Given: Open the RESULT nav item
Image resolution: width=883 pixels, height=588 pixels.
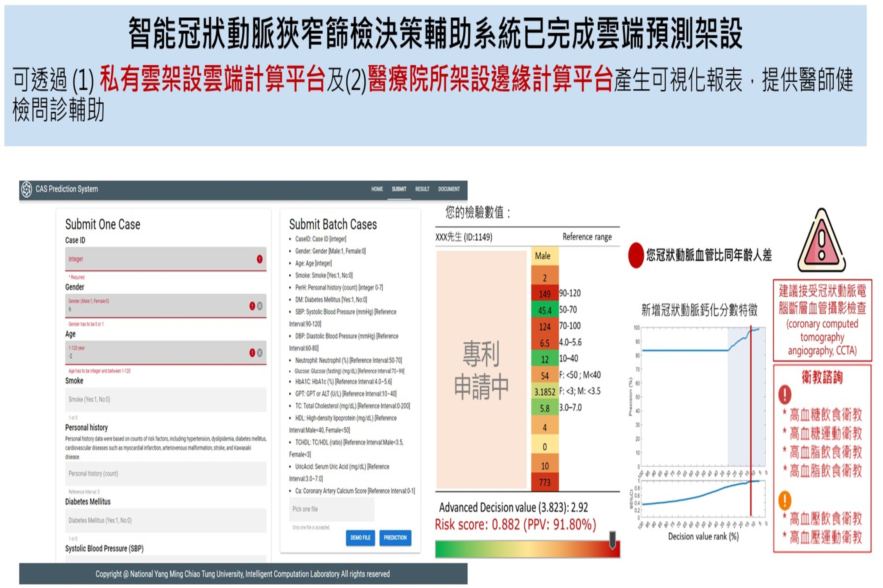Looking at the screenshot, I should tap(422, 189).
